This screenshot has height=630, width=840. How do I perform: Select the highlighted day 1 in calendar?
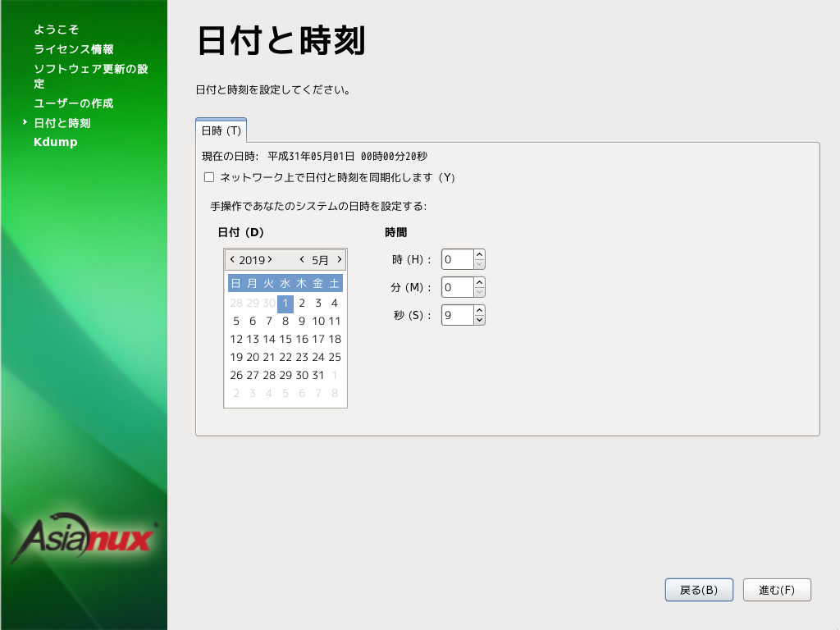[x=285, y=304]
